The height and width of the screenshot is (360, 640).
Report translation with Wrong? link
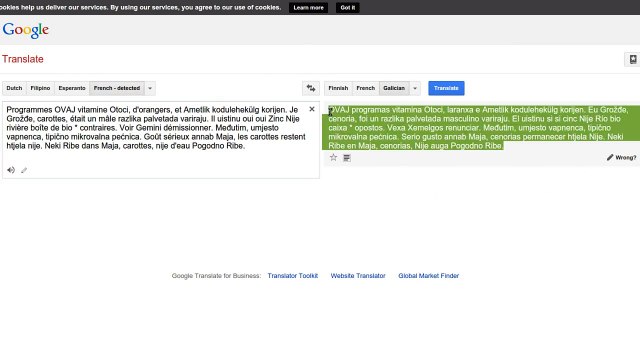pos(621,158)
